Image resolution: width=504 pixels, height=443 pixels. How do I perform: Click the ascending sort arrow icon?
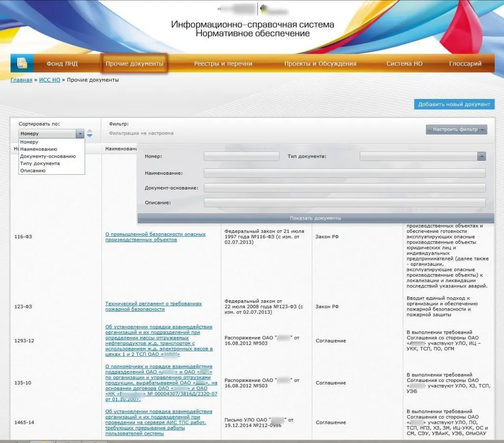tap(90, 131)
